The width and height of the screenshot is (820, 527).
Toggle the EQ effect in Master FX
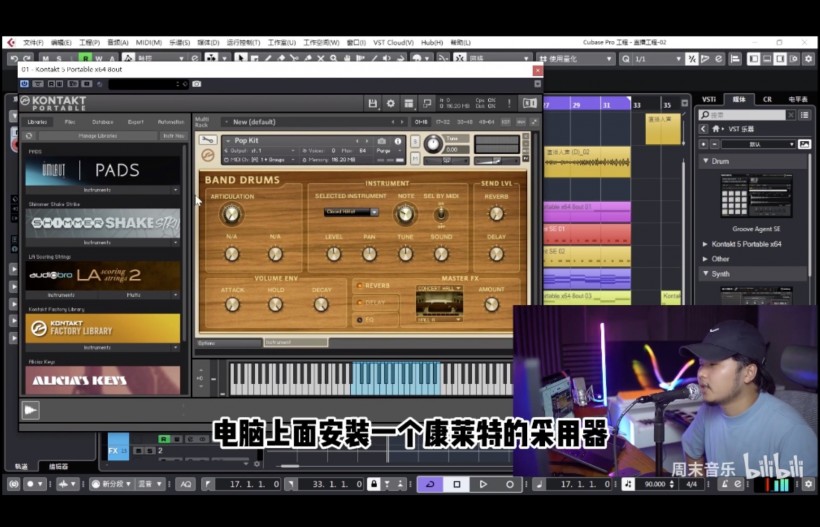click(360, 319)
